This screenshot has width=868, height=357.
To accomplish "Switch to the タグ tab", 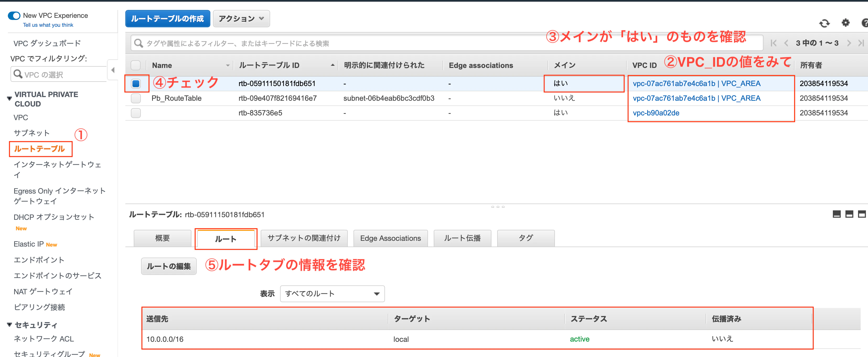I will coord(526,238).
